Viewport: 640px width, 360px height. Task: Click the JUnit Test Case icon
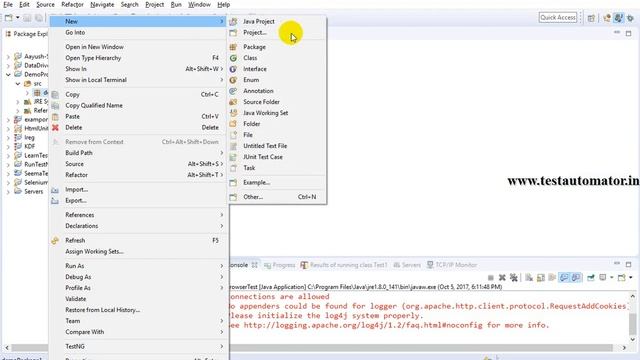(x=233, y=157)
